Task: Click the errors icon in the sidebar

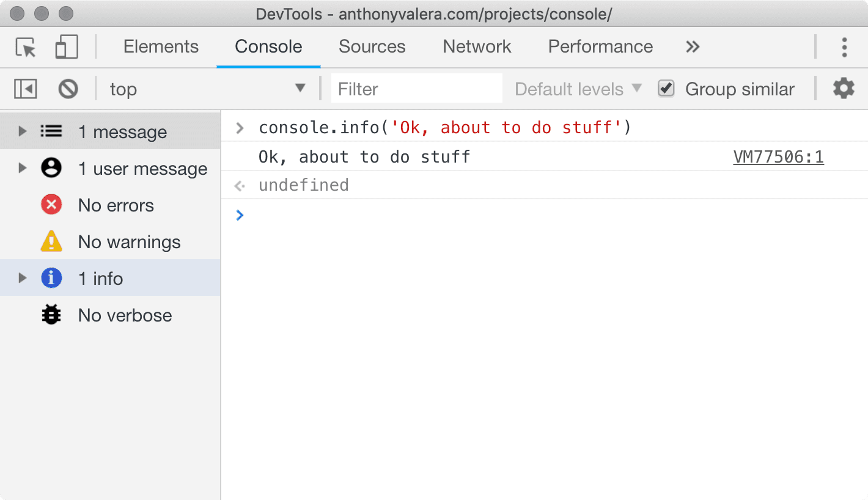Action: [x=51, y=205]
